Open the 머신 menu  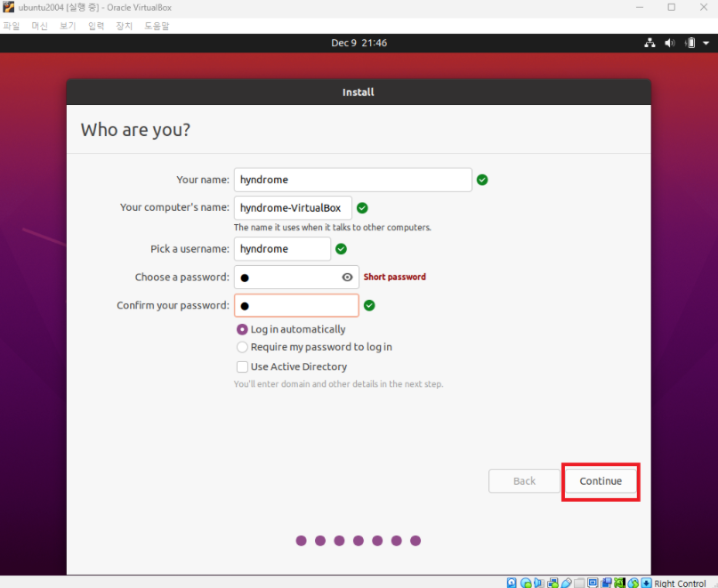pyautogui.click(x=39, y=26)
